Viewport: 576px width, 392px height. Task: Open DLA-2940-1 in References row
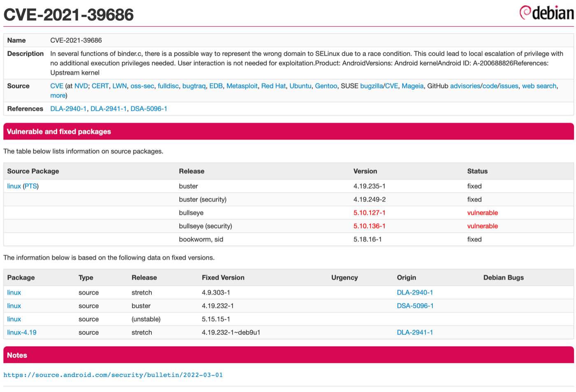[x=68, y=109]
